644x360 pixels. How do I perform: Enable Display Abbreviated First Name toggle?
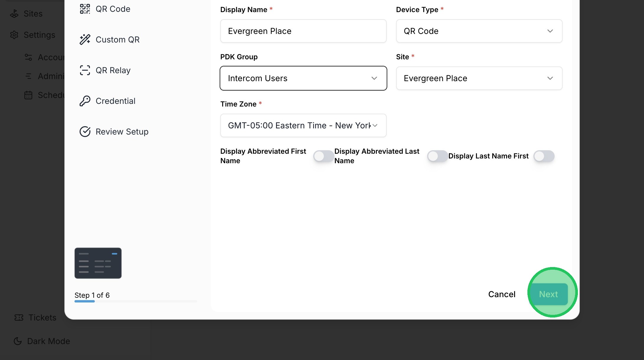tap(323, 156)
